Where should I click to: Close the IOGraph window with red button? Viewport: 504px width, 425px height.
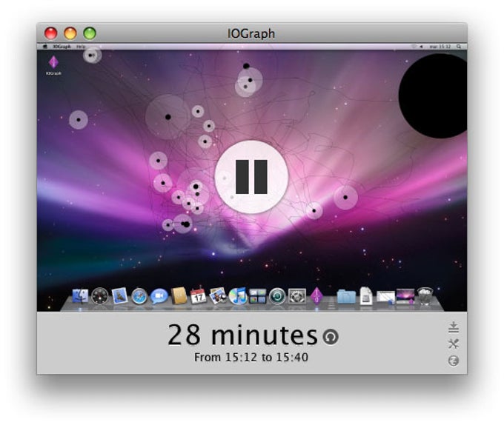[51, 33]
